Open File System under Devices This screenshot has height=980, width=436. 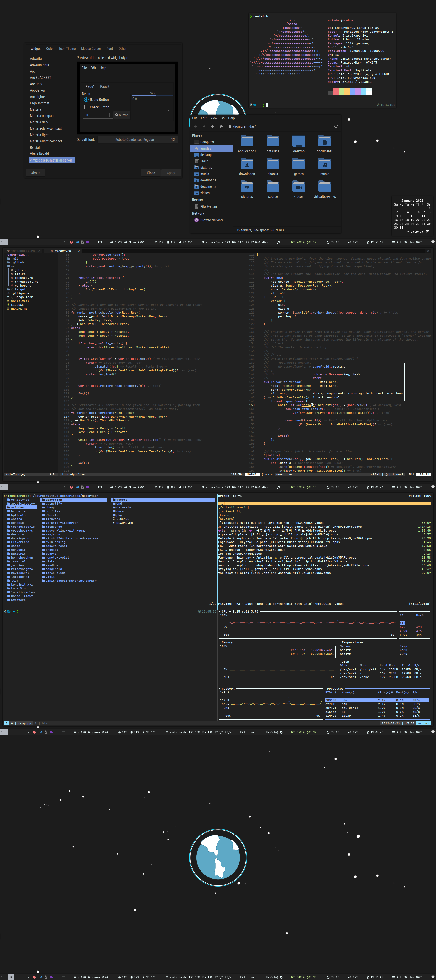click(208, 207)
